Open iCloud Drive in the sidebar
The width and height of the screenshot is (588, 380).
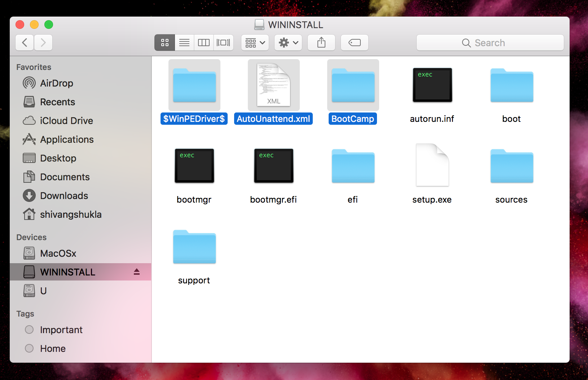click(80, 121)
